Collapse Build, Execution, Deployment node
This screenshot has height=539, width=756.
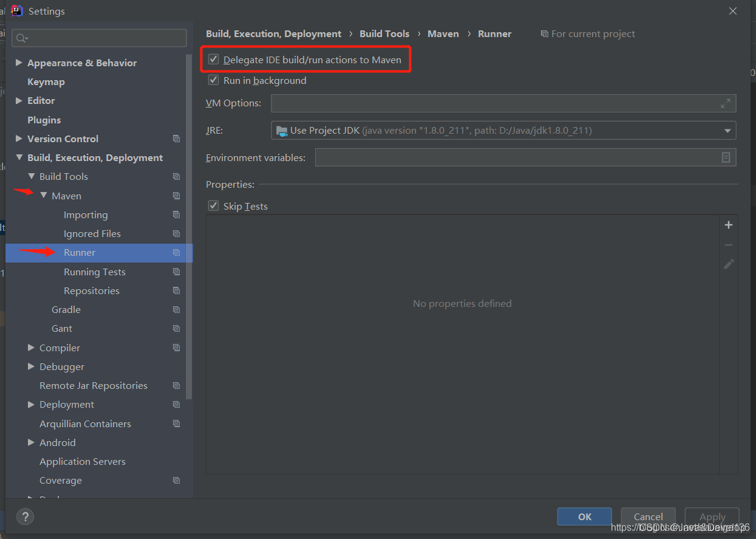tap(19, 157)
